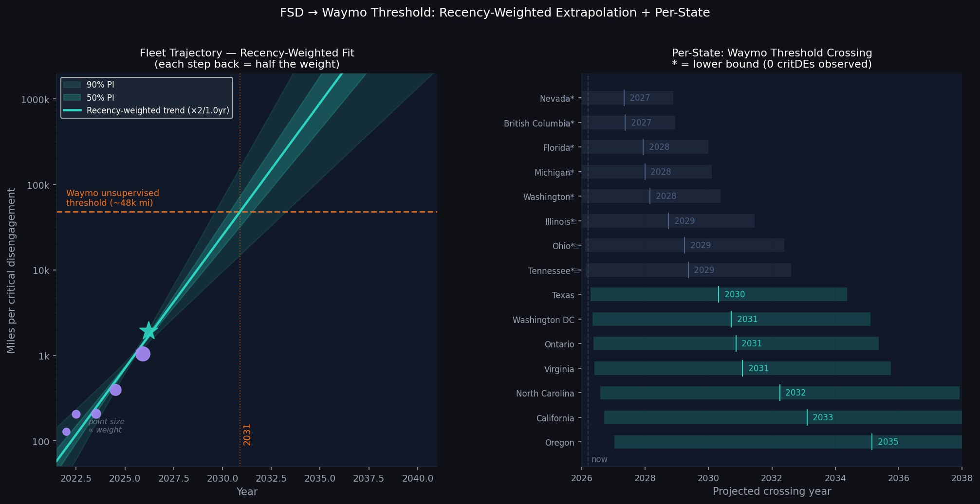Click the Florida* state label
The height and width of the screenshot is (504, 980).
[558, 148]
